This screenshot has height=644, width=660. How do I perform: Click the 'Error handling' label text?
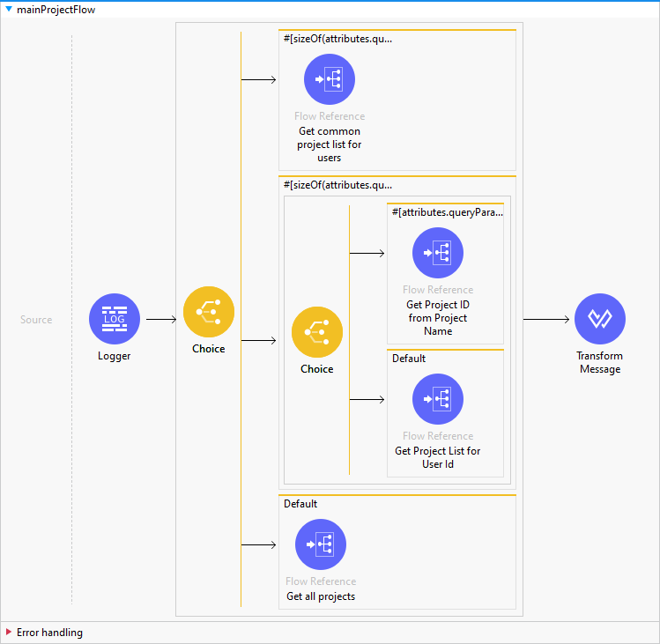(49, 633)
